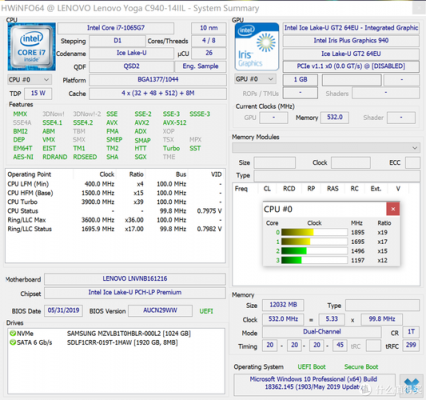Click the Chipset Intel Ice Lake-U PCH-LP field
426x400 pixels.
tap(135, 292)
